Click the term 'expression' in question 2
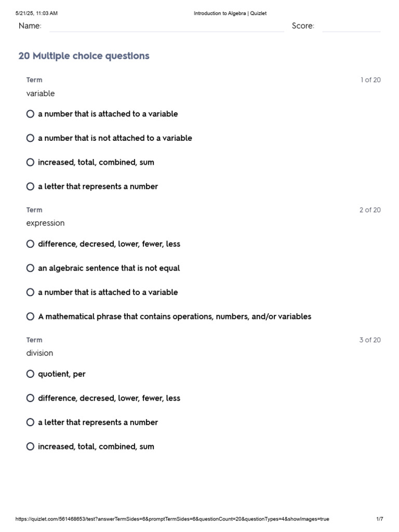The height and width of the screenshot is (532, 399). point(46,223)
